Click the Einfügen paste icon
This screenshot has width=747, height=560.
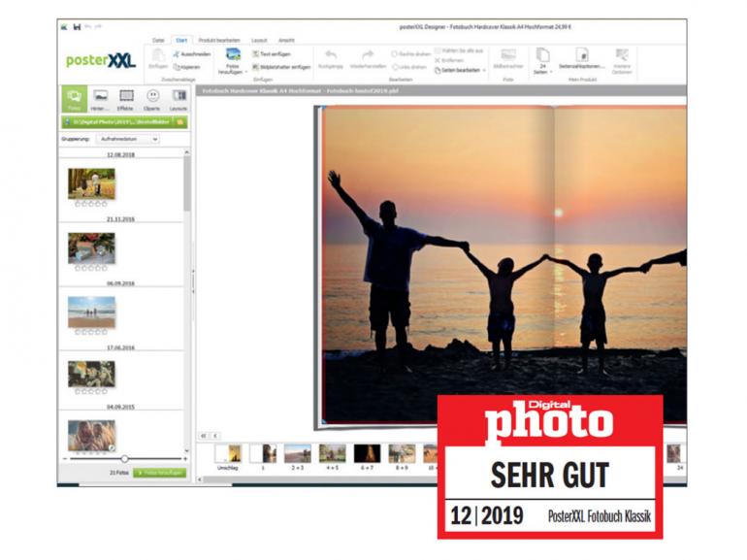(x=158, y=54)
